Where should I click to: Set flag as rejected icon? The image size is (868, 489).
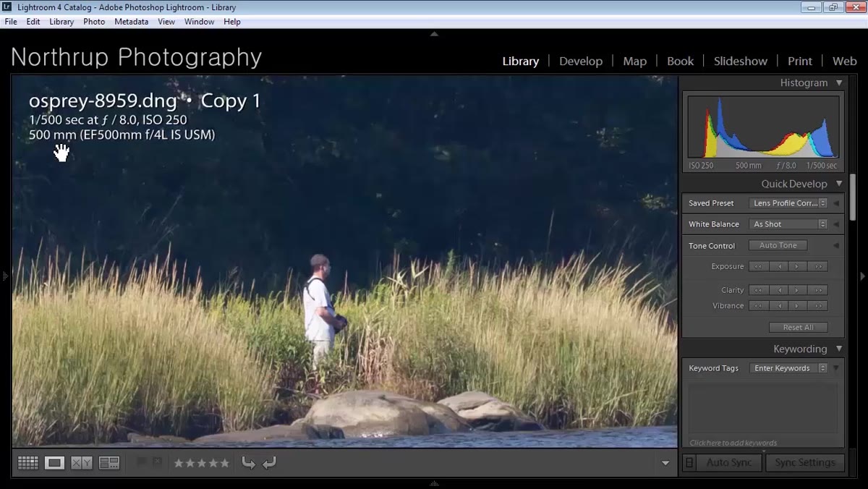157,462
